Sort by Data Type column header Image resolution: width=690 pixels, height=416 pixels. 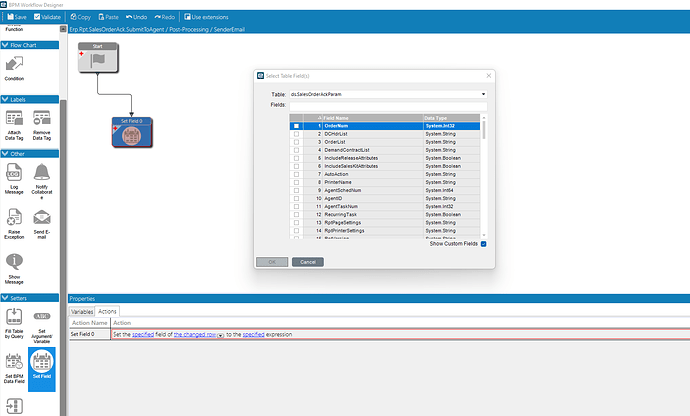tap(451, 118)
